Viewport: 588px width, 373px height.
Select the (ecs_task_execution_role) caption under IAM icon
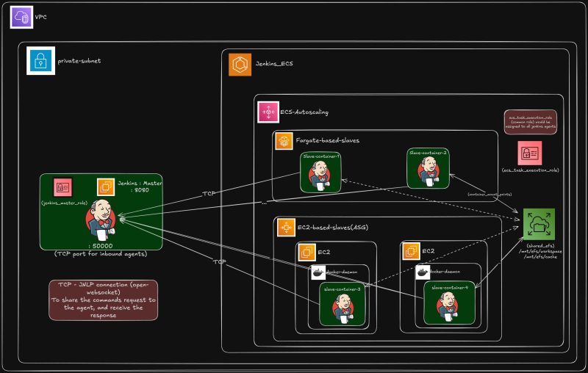click(530, 170)
